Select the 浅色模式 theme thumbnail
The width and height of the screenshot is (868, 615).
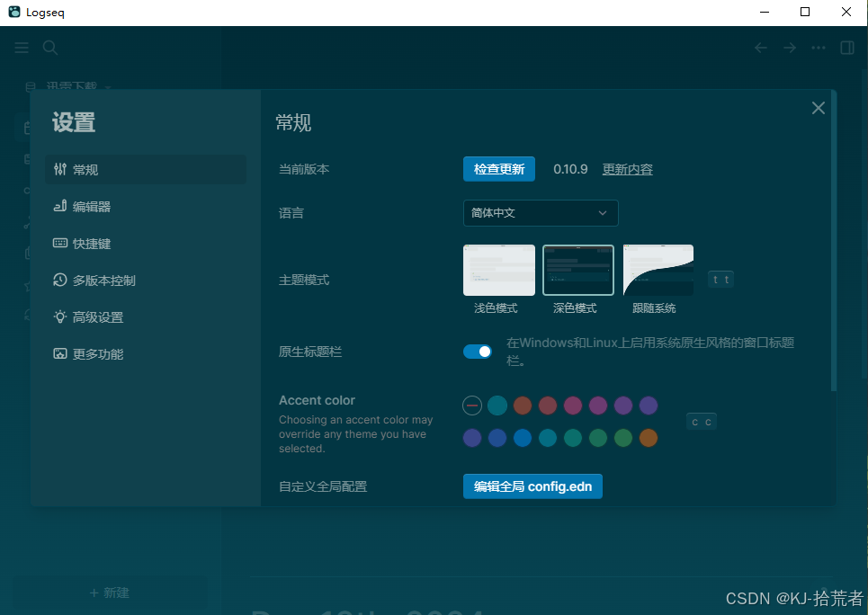click(499, 270)
